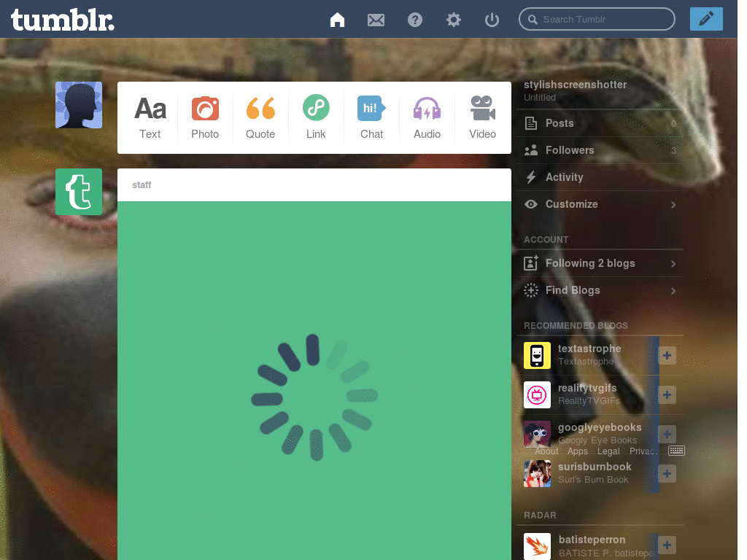The width and height of the screenshot is (747, 560).
Task: Open the staff blog name link
Action: [x=142, y=184]
